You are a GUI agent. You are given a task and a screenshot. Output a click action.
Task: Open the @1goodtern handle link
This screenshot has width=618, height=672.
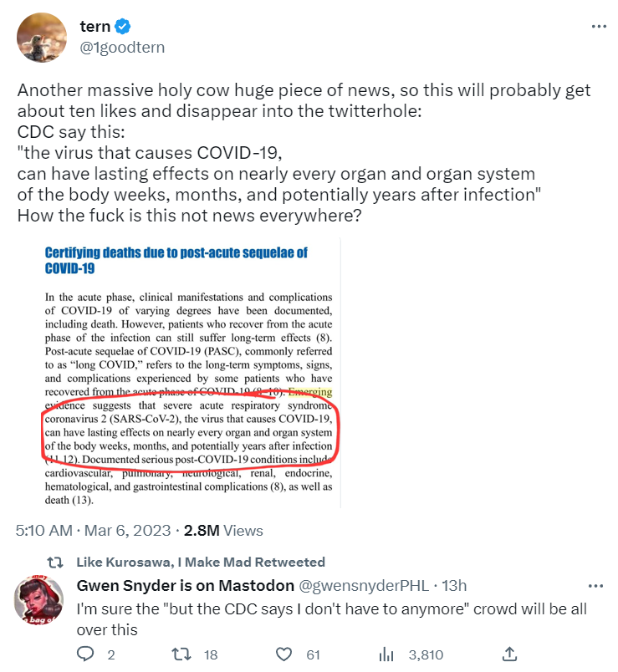(122, 47)
